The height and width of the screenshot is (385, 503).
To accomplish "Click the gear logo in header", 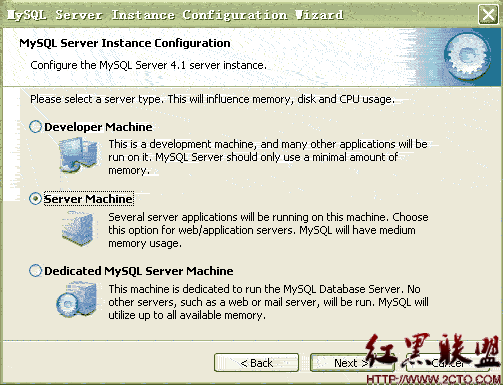I will pos(467,57).
